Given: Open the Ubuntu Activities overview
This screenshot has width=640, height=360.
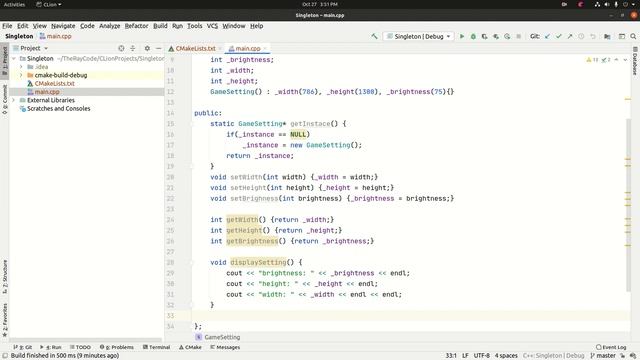Looking at the screenshot, I should tap(14, 4).
